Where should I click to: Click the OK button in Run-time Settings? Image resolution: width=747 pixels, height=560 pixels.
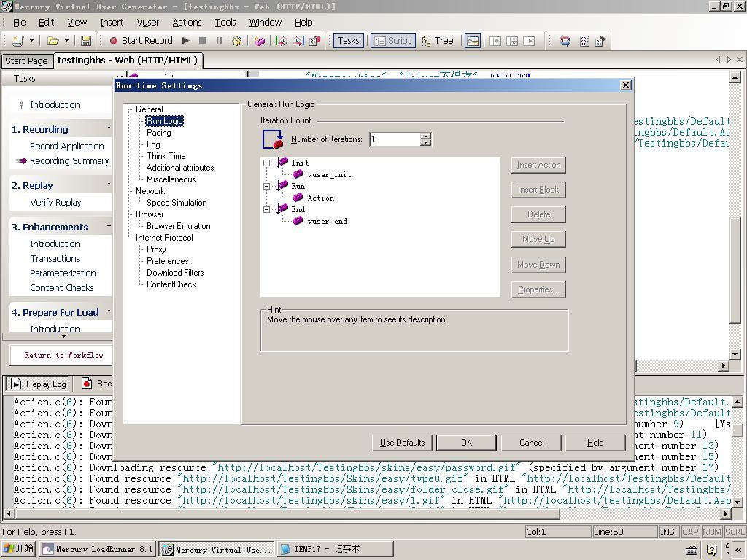(x=466, y=443)
